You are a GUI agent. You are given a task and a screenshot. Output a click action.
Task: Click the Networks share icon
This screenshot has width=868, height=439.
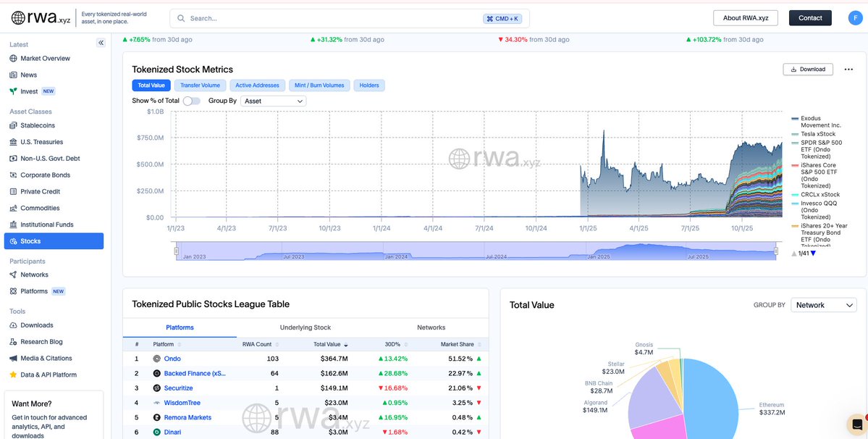[x=13, y=275]
